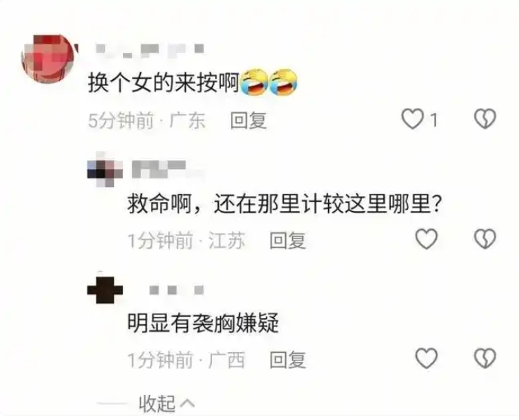Open top commenter's blurred username
The height and width of the screenshot is (420, 519).
(x=150, y=51)
